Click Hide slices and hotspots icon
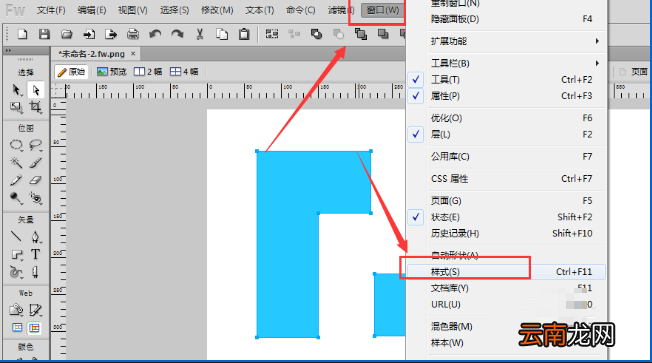 point(17,328)
